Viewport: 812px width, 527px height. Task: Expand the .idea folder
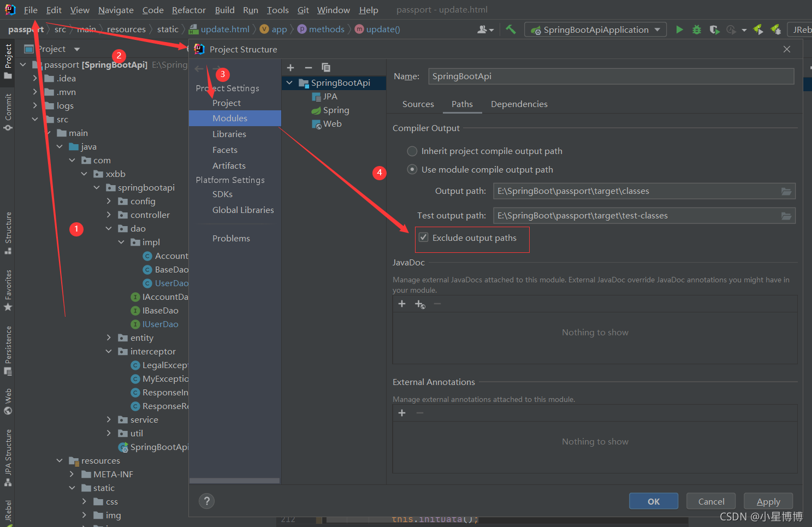click(35, 79)
